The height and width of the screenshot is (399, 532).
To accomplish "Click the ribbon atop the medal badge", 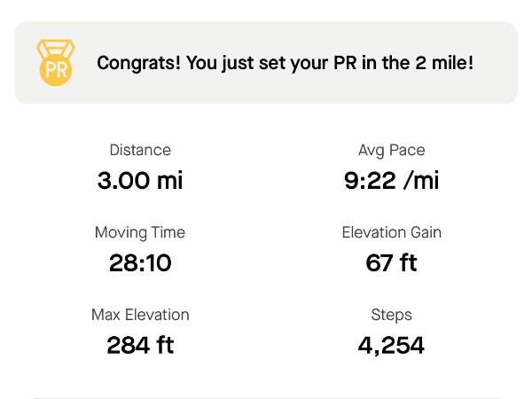I will (56, 49).
